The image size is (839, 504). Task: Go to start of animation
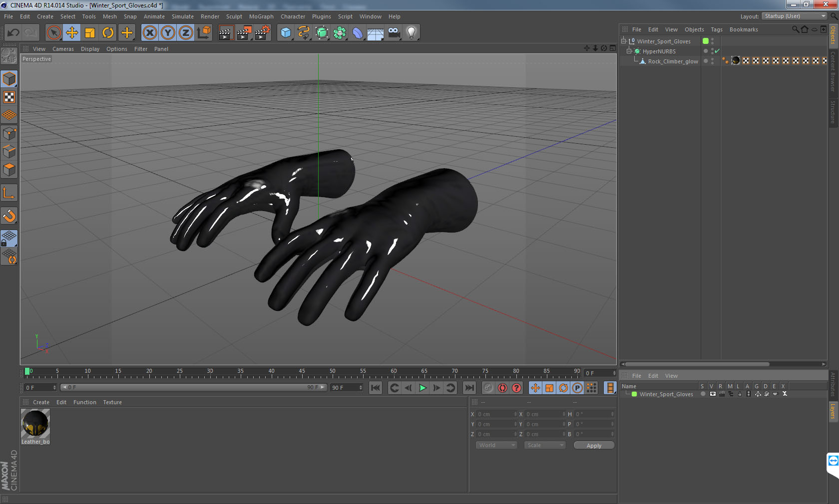376,388
